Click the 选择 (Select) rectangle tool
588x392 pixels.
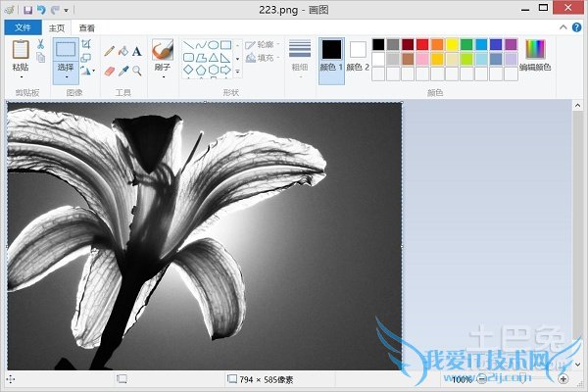coord(66,50)
